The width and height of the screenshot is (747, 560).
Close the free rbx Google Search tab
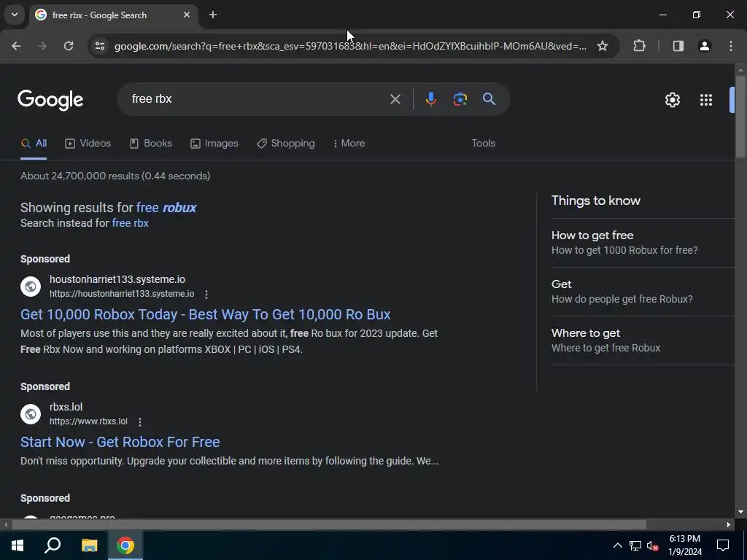click(x=187, y=15)
